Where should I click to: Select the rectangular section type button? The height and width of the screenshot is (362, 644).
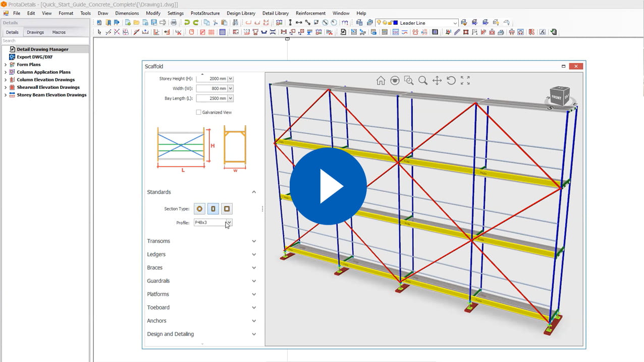pos(213,209)
